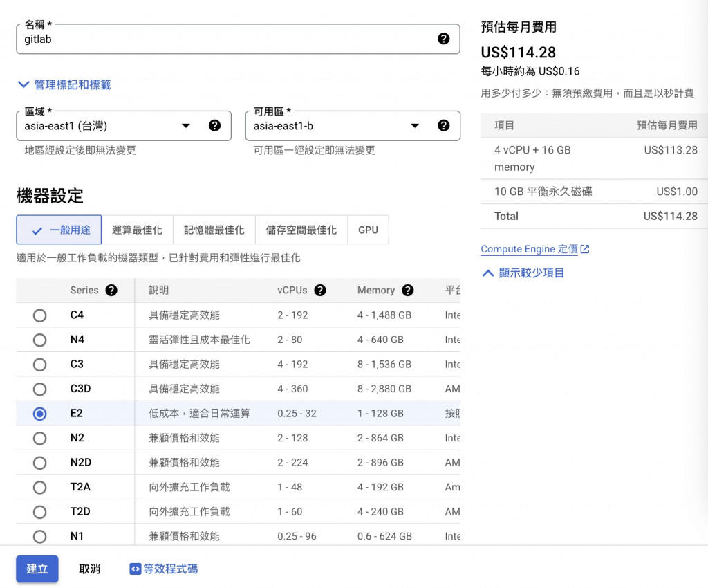Click the '低成本，適合日常運算' description for E2
This screenshot has height=588, width=708.
pyautogui.click(x=199, y=413)
